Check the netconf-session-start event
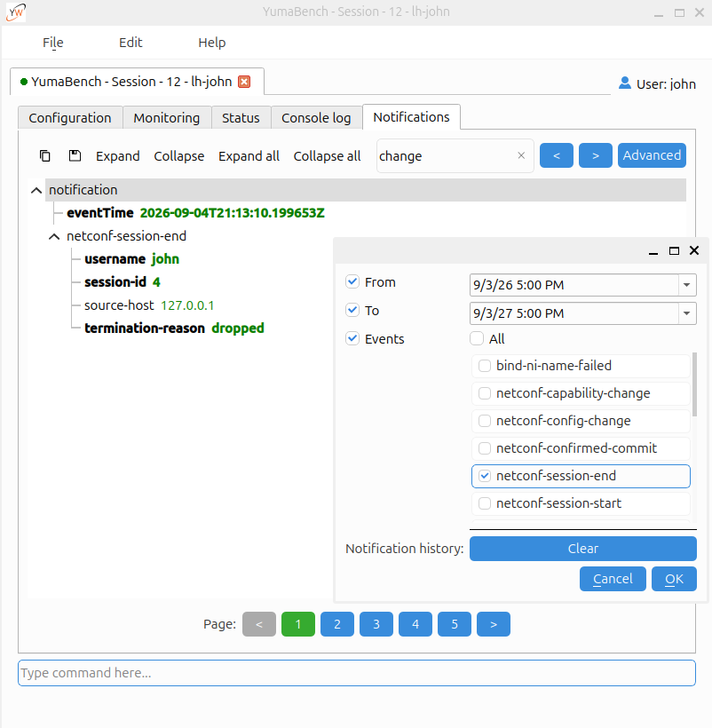The height and width of the screenshot is (728, 712). (x=485, y=503)
